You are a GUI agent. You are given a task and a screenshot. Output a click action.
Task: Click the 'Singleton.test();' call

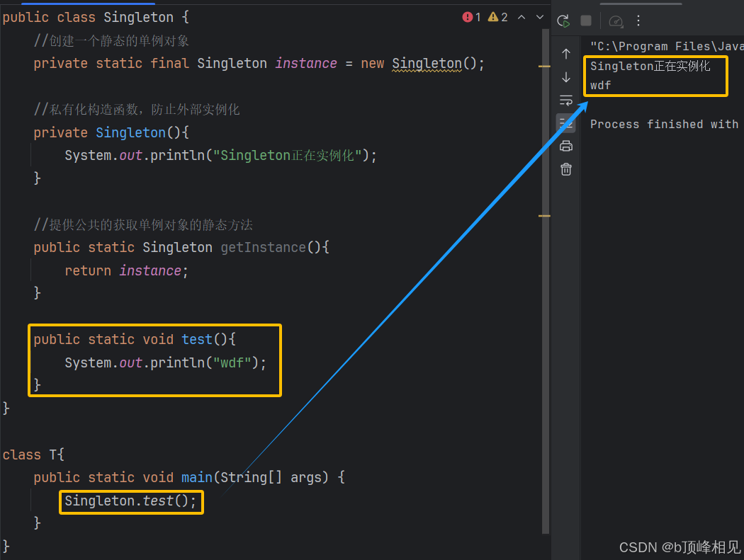pyautogui.click(x=130, y=501)
